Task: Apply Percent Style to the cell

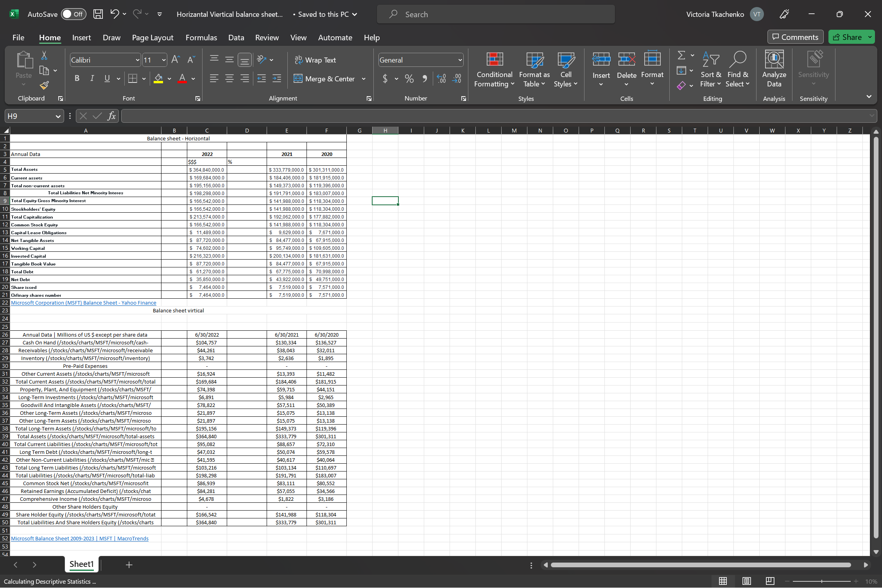Action: point(409,79)
